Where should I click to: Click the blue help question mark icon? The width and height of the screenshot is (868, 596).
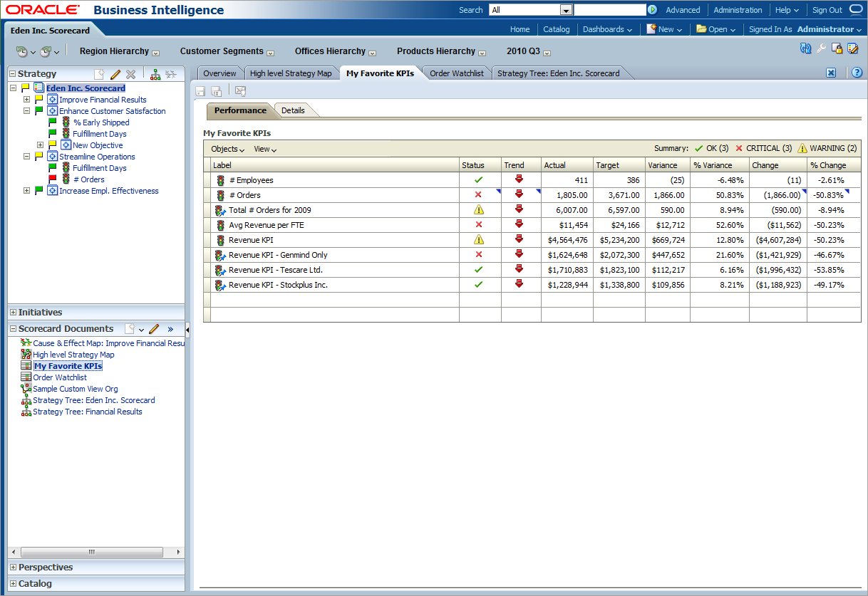click(x=857, y=73)
